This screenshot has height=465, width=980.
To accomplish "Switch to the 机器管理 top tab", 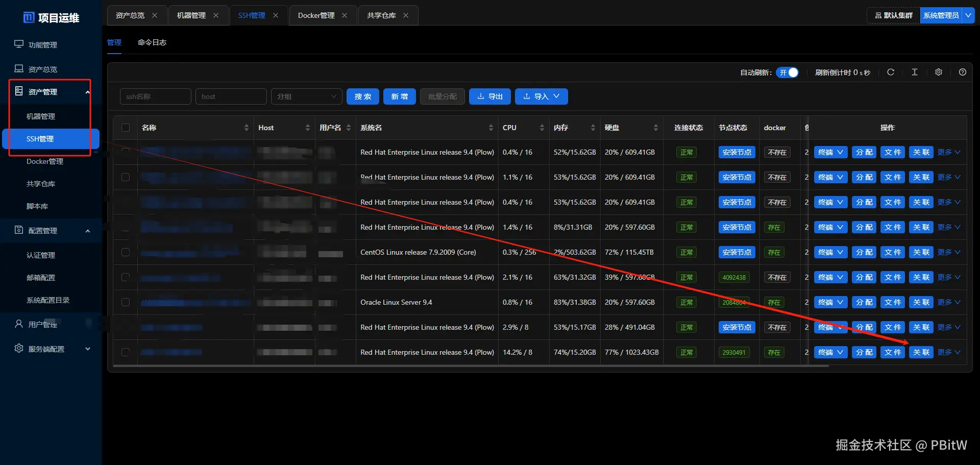I will [x=191, y=15].
